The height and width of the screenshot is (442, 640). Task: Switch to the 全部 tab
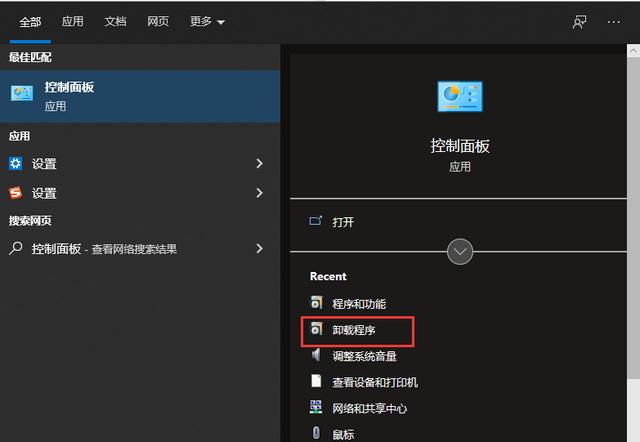click(x=30, y=22)
